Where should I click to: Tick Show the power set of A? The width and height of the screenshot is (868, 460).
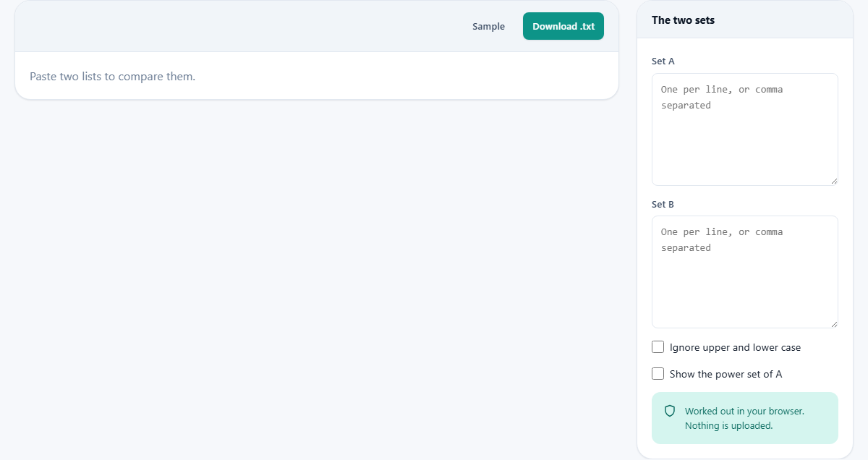pos(658,374)
